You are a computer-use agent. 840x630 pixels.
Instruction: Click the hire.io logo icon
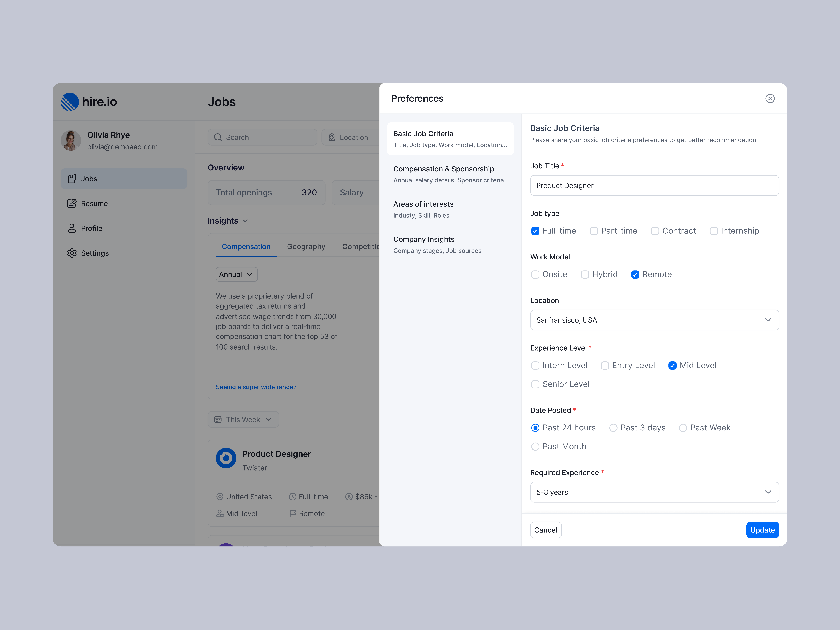tap(70, 102)
